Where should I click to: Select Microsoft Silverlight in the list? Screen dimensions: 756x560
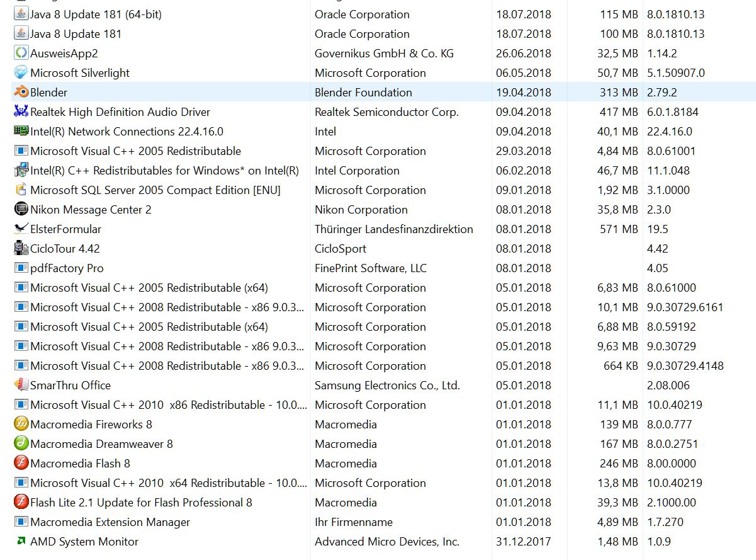(x=80, y=72)
